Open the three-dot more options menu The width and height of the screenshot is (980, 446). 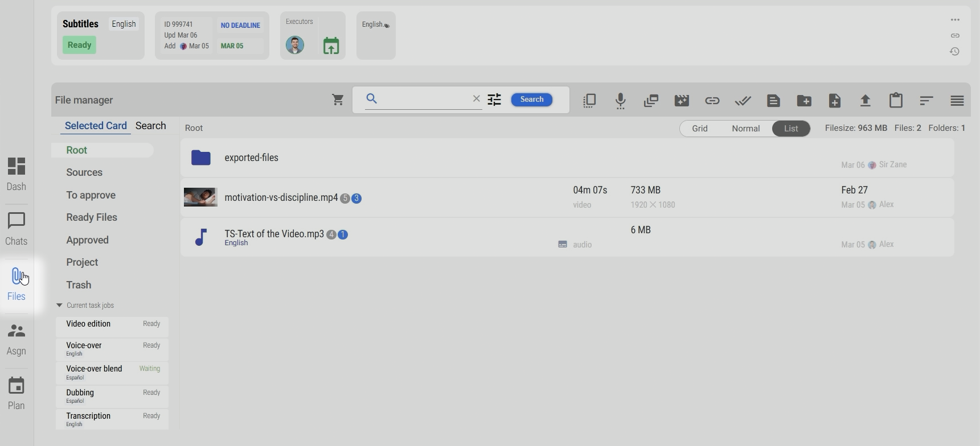[955, 20]
